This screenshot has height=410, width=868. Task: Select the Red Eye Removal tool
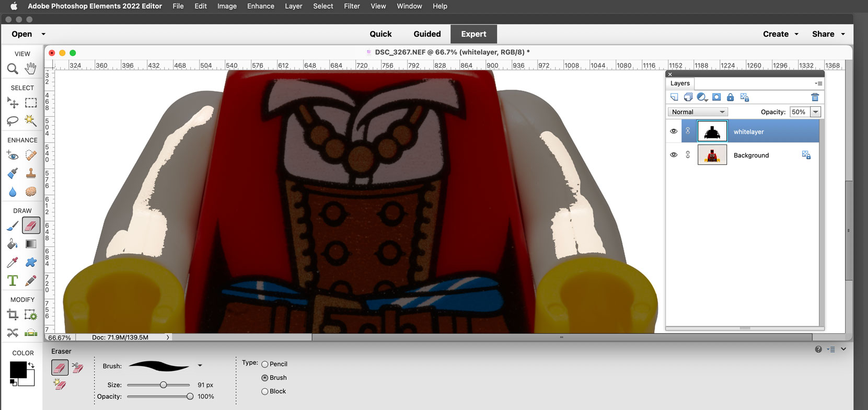(13, 155)
